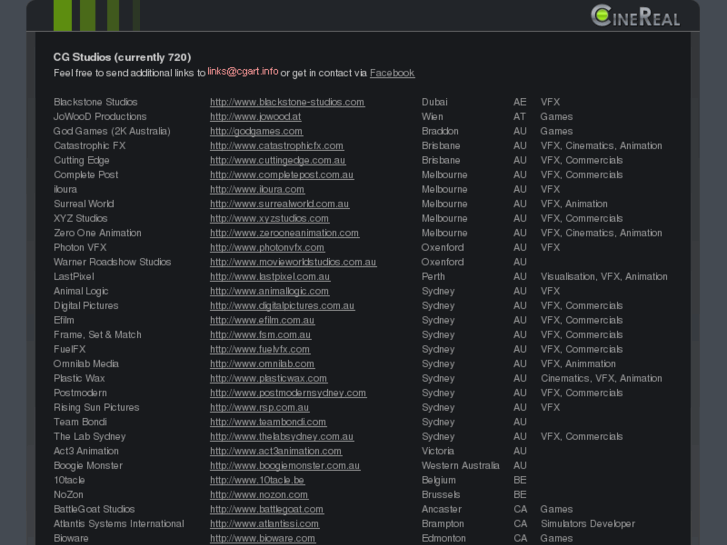Select the 'Braddon' city cell

pyautogui.click(x=440, y=131)
